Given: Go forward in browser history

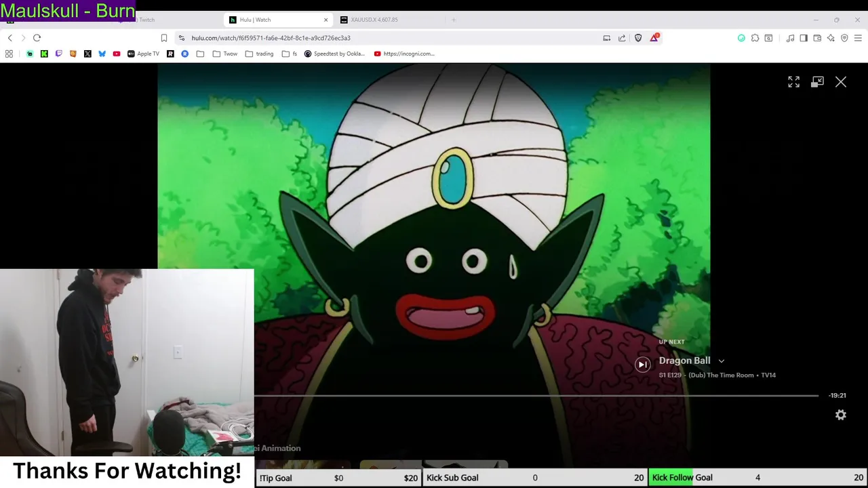Looking at the screenshot, I should coord(23,38).
